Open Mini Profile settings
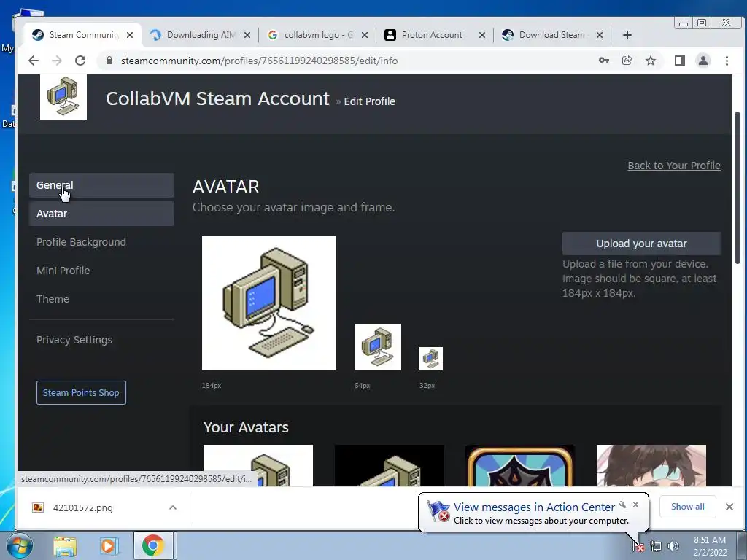Screen dimensions: 747x560 tap(101, 271)
